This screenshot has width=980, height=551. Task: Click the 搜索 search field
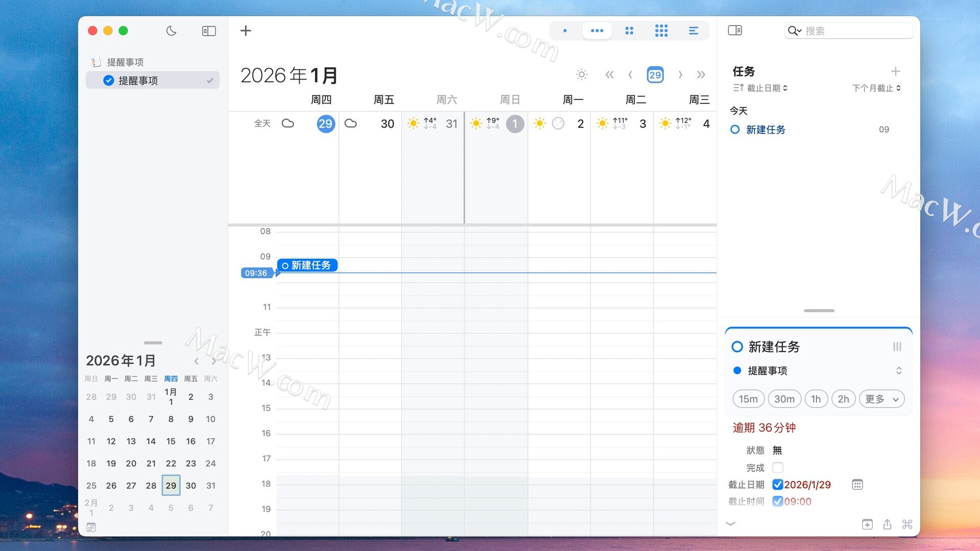[x=855, y=31]
